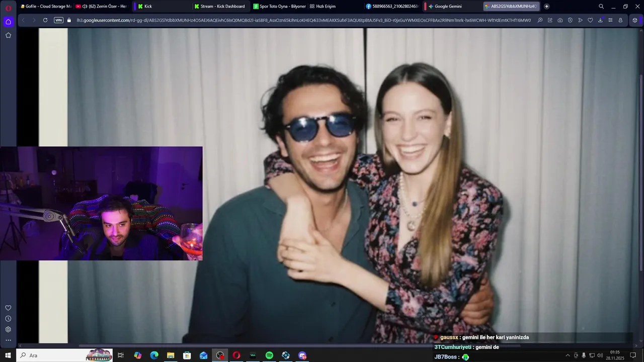Toggle the VPN badge in address bar
This screenshot has height=362, width=644.
pyautogui.click(x=58, y=20)
